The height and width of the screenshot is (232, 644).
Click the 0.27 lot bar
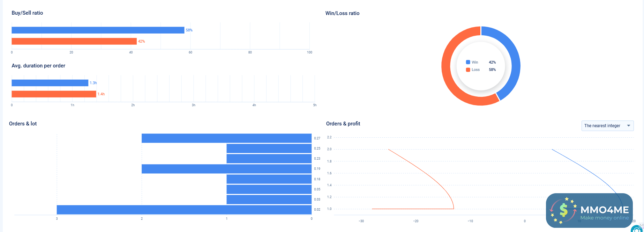click(226, 138)
